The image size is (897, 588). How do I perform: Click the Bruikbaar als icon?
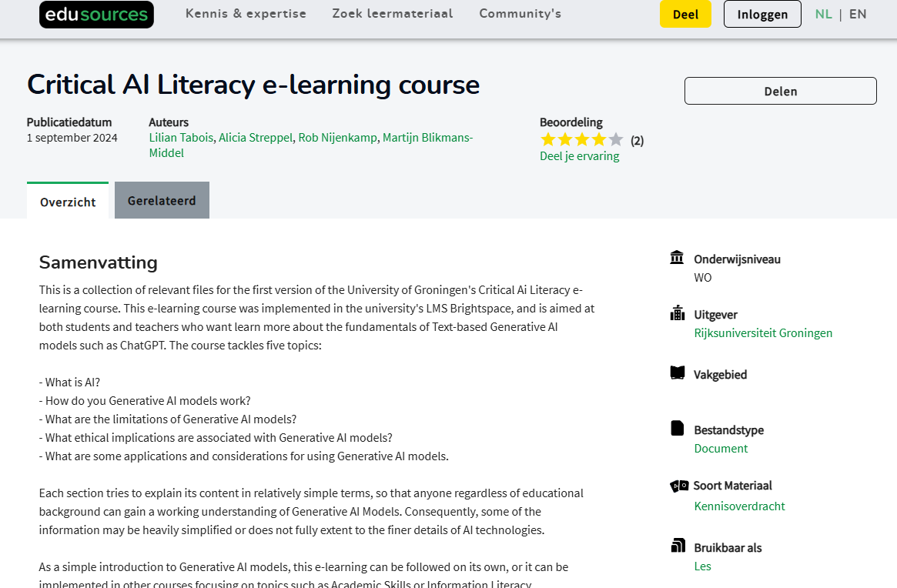coord(677,546)
